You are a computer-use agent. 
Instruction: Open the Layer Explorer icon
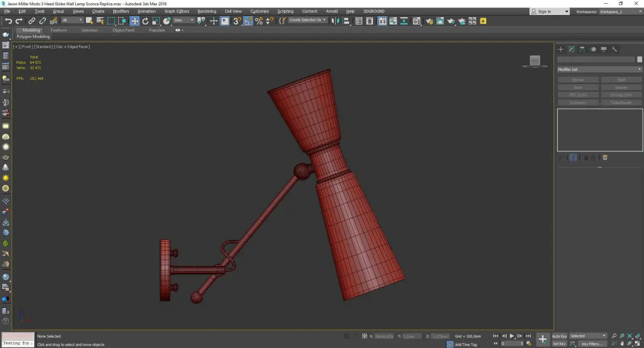(370, 21)
